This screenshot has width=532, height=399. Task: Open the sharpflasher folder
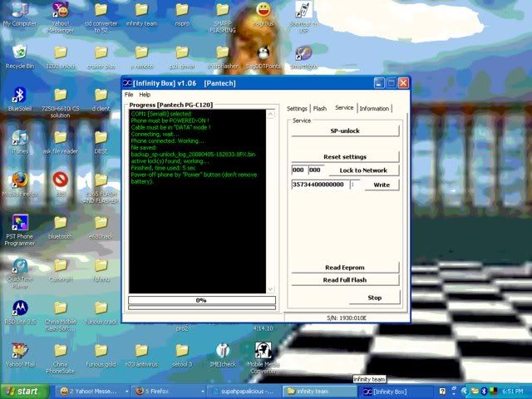coord(223,57)
